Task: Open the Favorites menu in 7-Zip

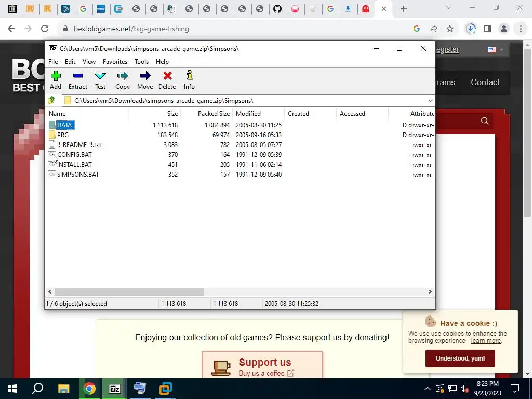Action: pos(115,62)
